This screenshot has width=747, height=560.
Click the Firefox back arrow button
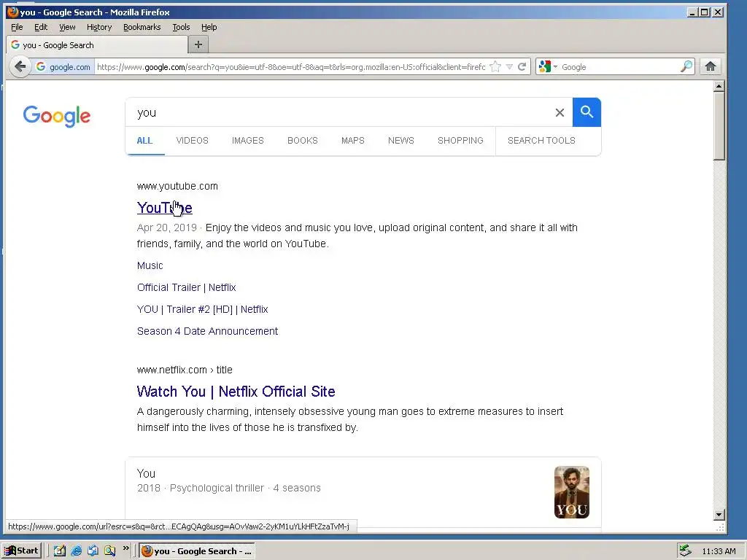[20, 66]
